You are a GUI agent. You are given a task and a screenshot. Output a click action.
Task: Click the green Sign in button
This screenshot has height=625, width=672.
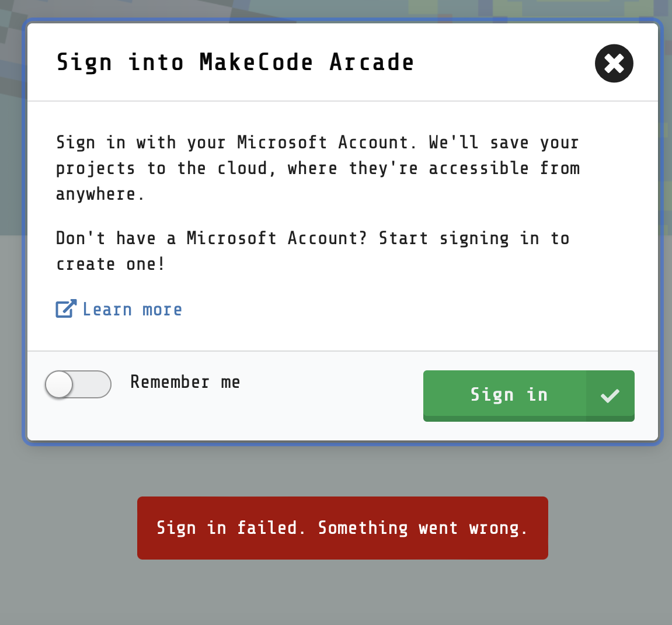(529, 395)
